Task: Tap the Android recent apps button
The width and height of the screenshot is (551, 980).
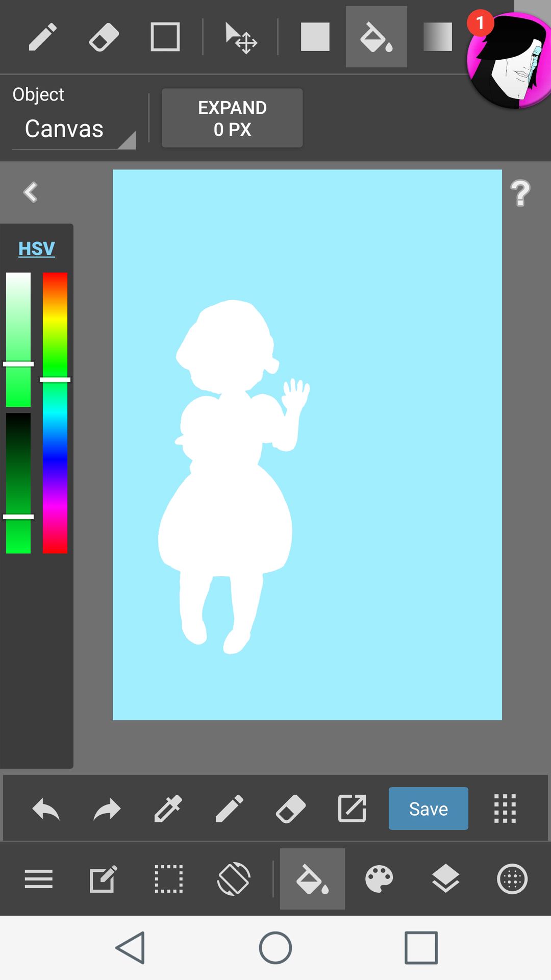Action: pos(421,948)
